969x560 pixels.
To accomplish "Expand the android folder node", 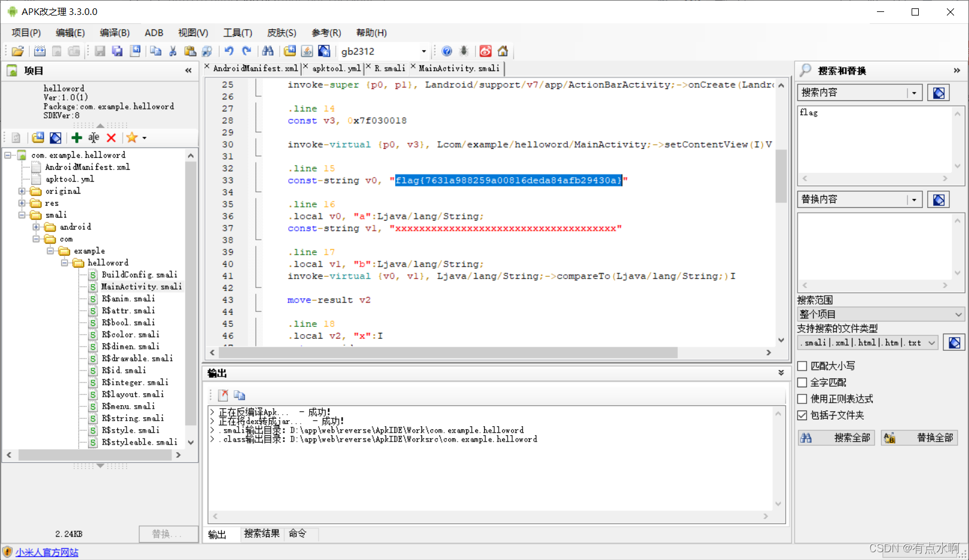I will (x=36, y=227).
